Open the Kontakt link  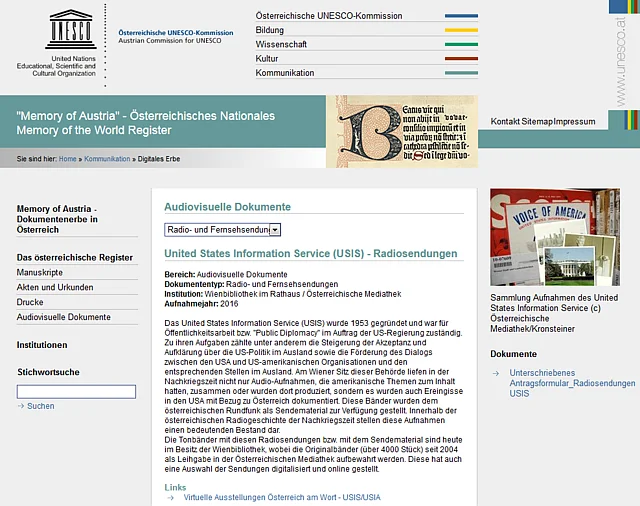(505, 122)
